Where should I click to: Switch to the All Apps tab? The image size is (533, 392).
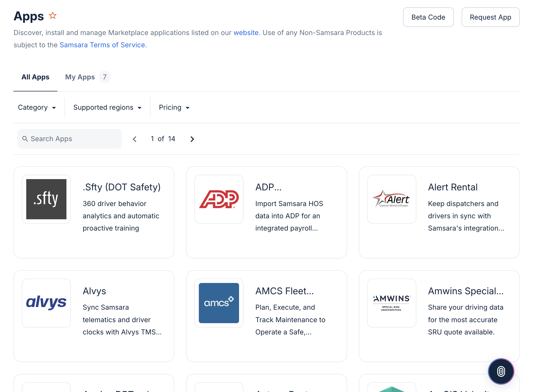[x=35, y=77]
